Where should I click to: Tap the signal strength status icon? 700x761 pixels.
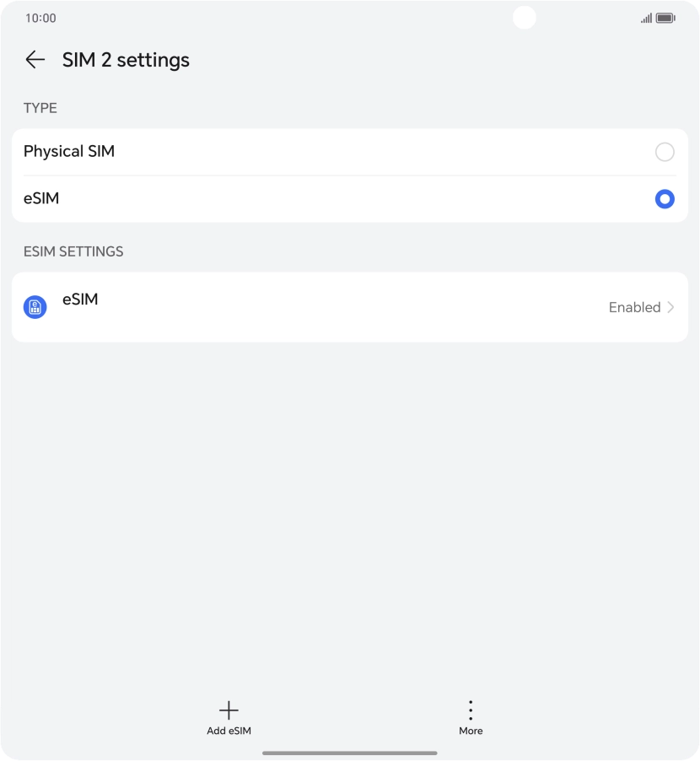tap(646, 18)
